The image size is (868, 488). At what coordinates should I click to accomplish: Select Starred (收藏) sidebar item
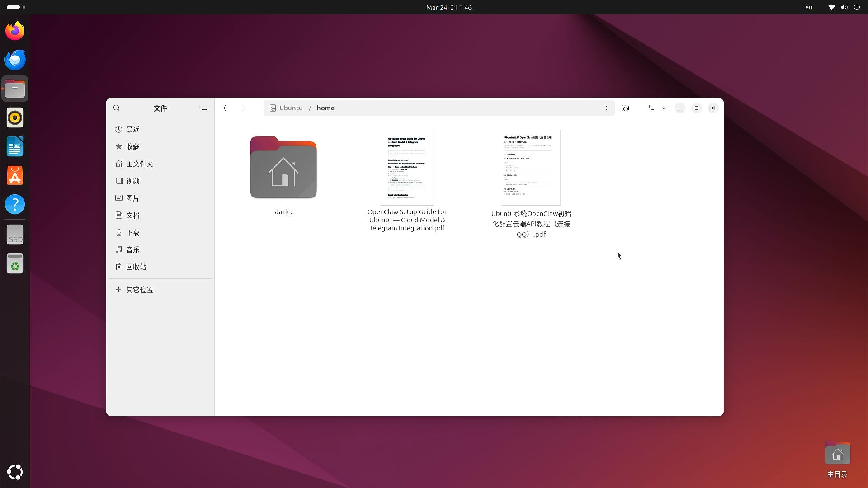[133, 147]
